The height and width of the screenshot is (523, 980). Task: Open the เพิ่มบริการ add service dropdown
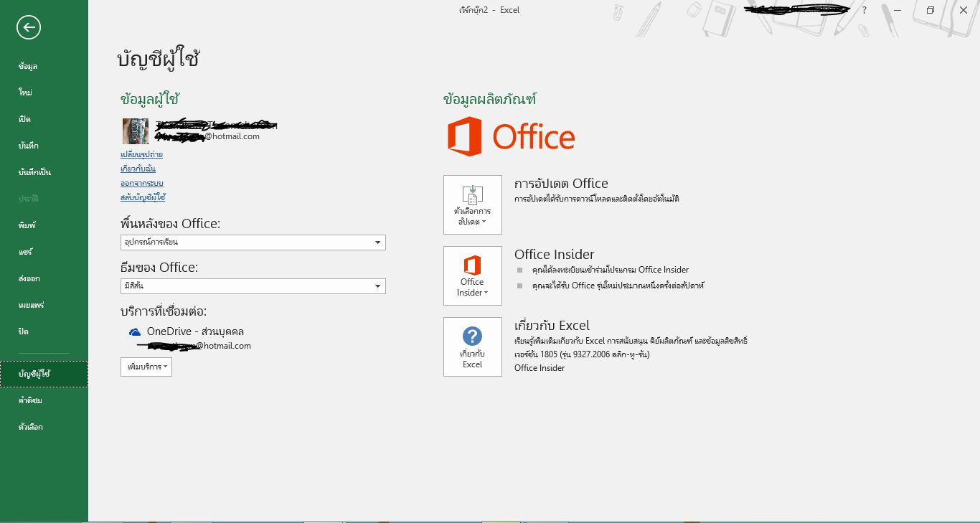coord(146,367)
